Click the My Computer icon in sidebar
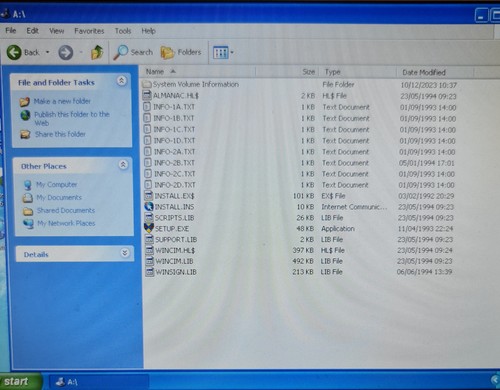Viewport: 500px width, 390px height. click(28, 185)
